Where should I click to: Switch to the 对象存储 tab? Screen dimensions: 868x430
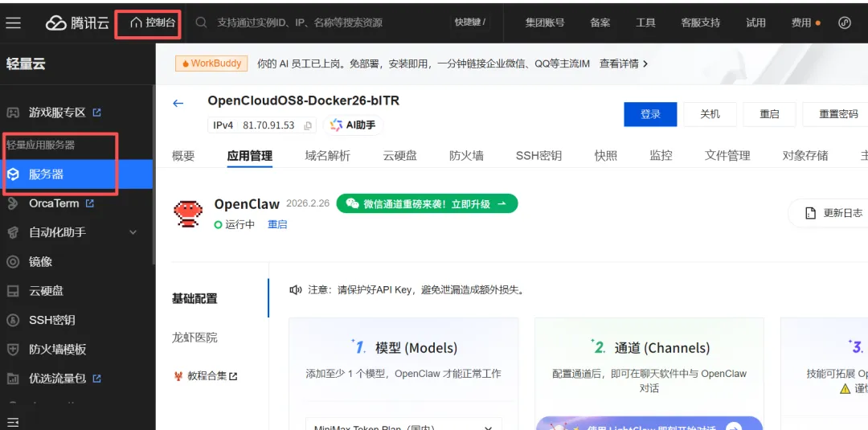click(x=805, y=155)
